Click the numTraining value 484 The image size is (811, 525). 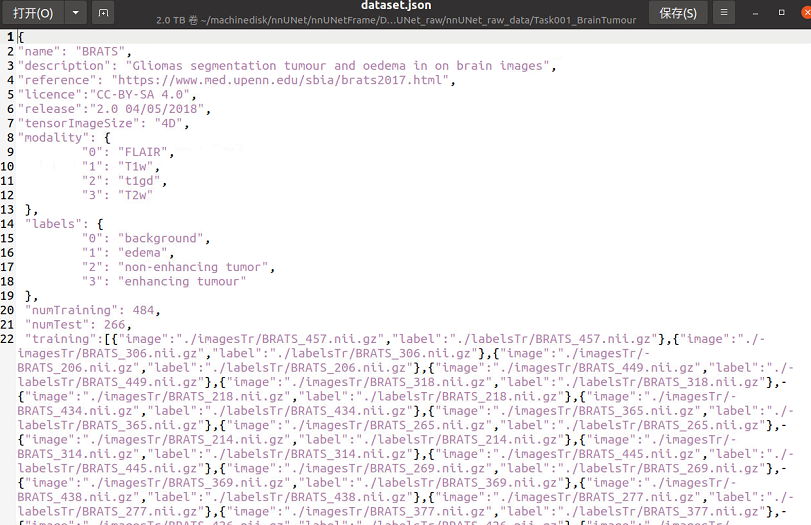pos(143,310)
